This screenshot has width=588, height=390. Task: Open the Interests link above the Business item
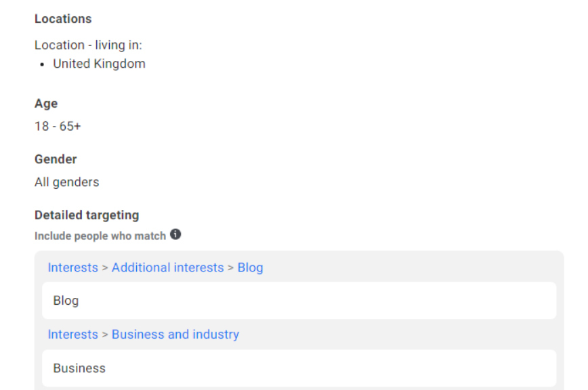pos(72,334)
